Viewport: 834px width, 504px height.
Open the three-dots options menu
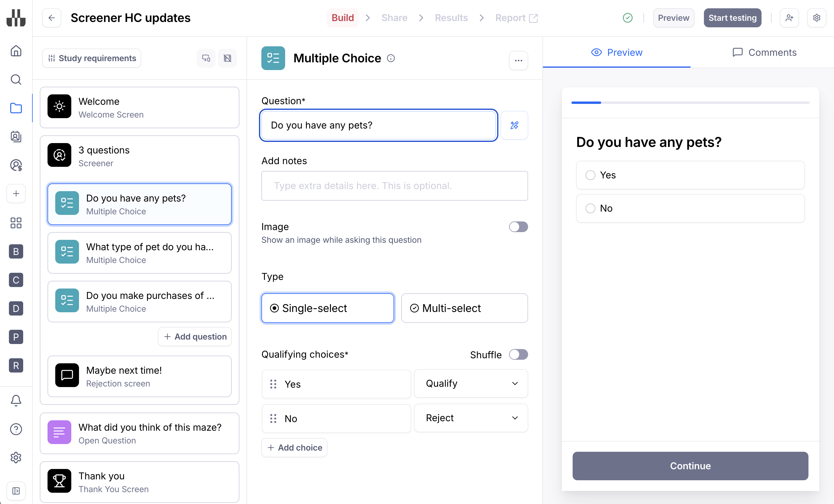pyautogui.click(x=518, y=60)
